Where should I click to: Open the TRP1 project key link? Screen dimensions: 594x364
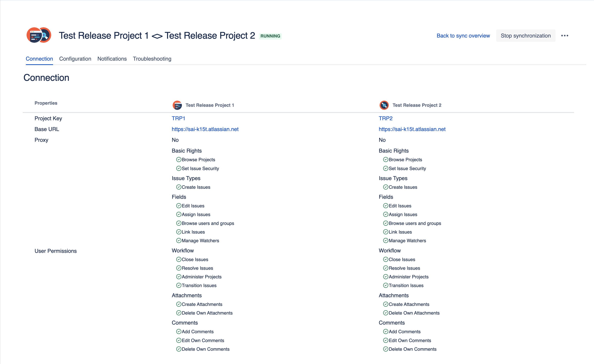pyautogui.click(x=178, y=118)
